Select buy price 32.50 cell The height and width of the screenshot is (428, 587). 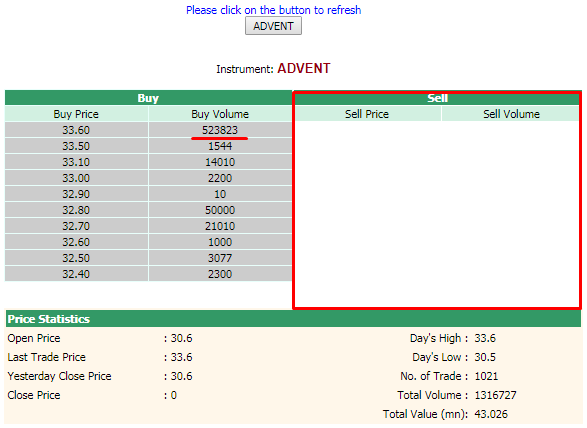pyautogui.click(x=76, y=258)
